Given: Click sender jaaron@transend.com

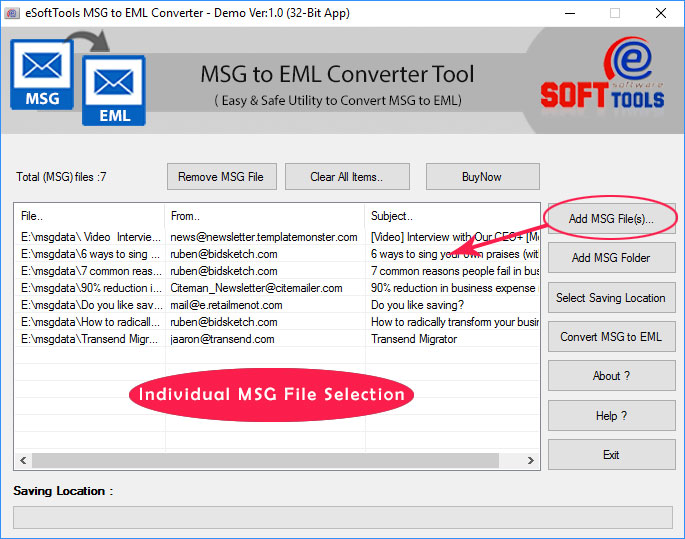Looking at the screenshot, I should tap(222, 339).
